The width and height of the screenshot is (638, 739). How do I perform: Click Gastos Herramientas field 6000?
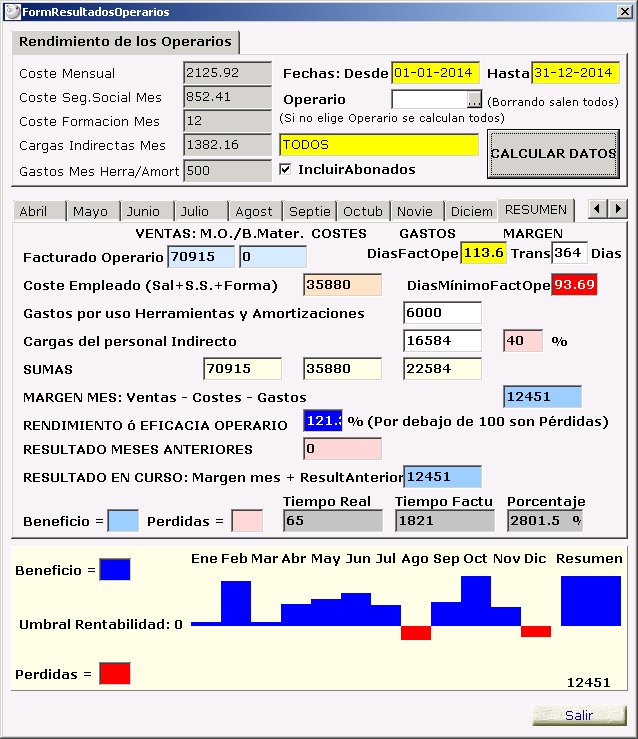coord(442,313)
